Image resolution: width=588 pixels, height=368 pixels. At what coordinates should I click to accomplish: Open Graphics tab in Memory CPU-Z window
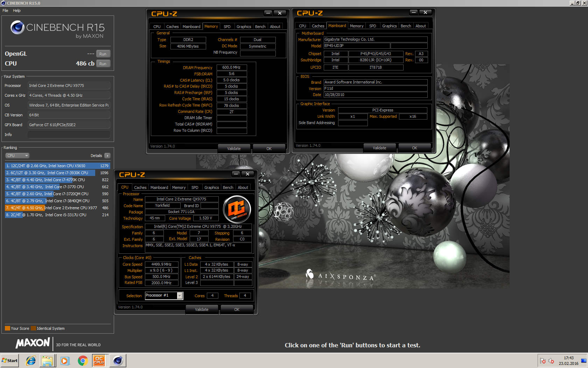coord(244,27)
